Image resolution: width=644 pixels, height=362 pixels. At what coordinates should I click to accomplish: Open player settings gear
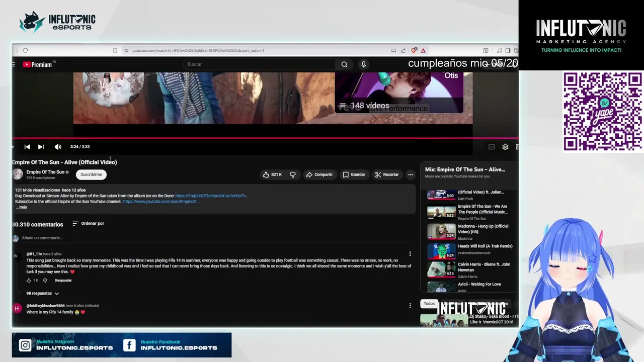[505, 147]
